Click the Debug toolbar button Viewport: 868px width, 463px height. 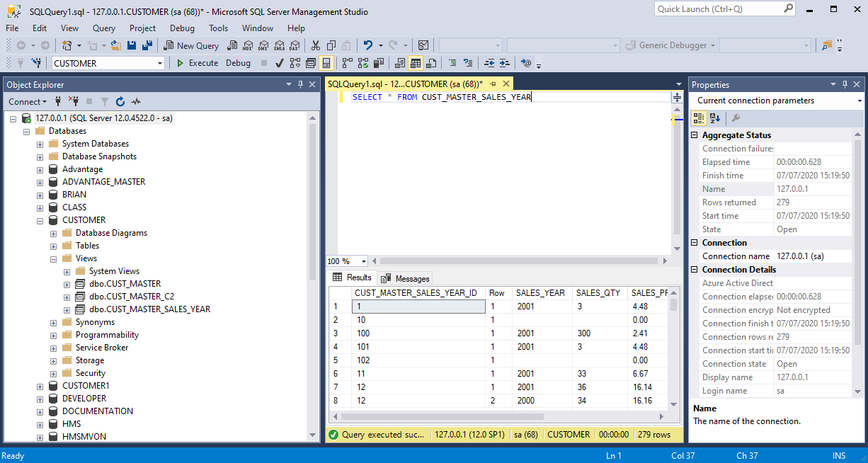coord(238,63)
